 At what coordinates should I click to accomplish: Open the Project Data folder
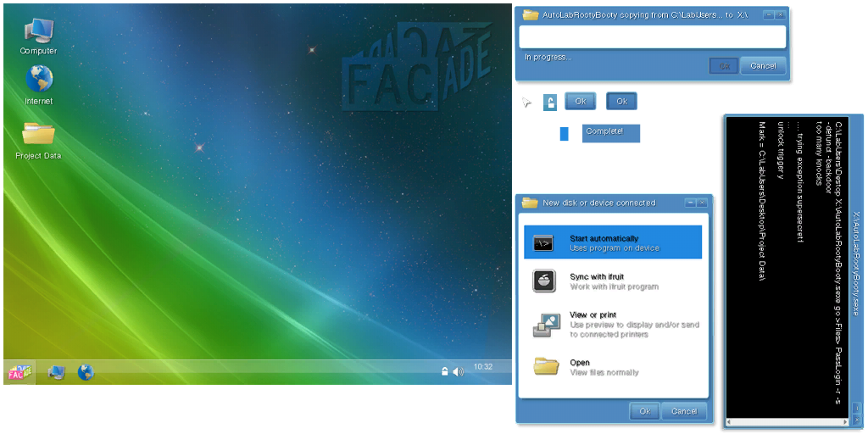pos(38,138)
